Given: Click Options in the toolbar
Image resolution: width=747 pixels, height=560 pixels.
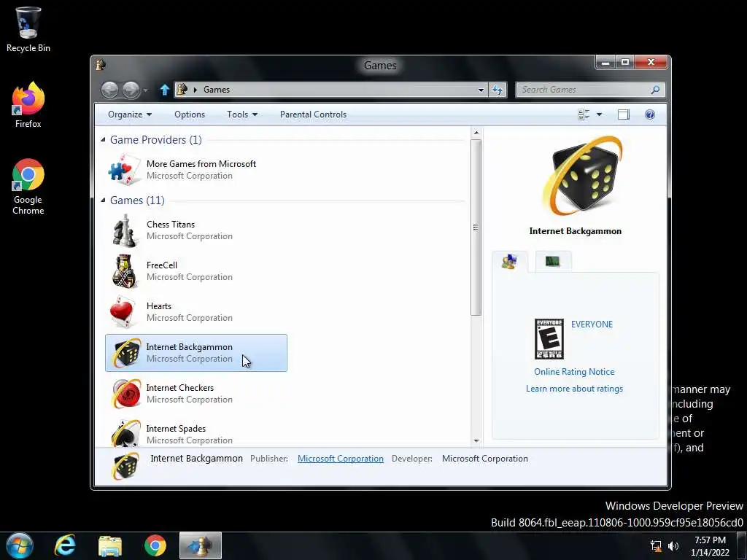Looking at the screenshot, I should coord(190,114).
